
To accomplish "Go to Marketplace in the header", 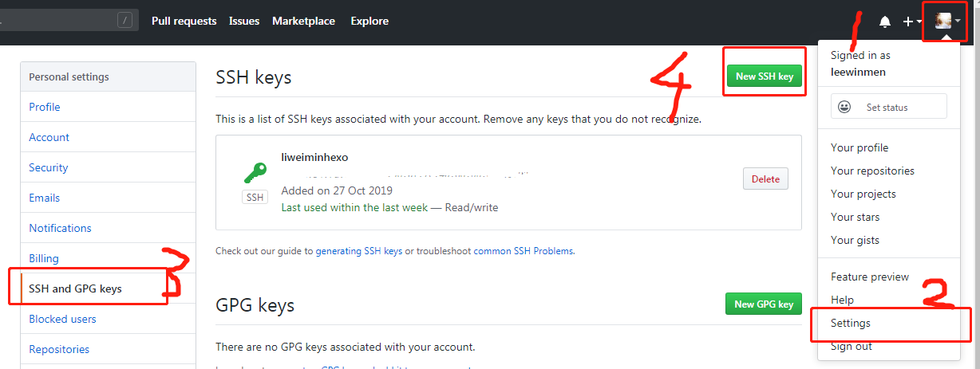I will (303, 22).
